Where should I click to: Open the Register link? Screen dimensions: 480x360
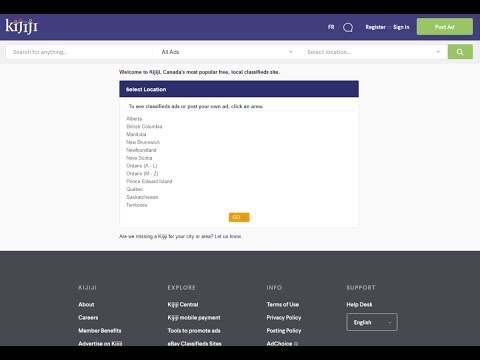point(375,27)
